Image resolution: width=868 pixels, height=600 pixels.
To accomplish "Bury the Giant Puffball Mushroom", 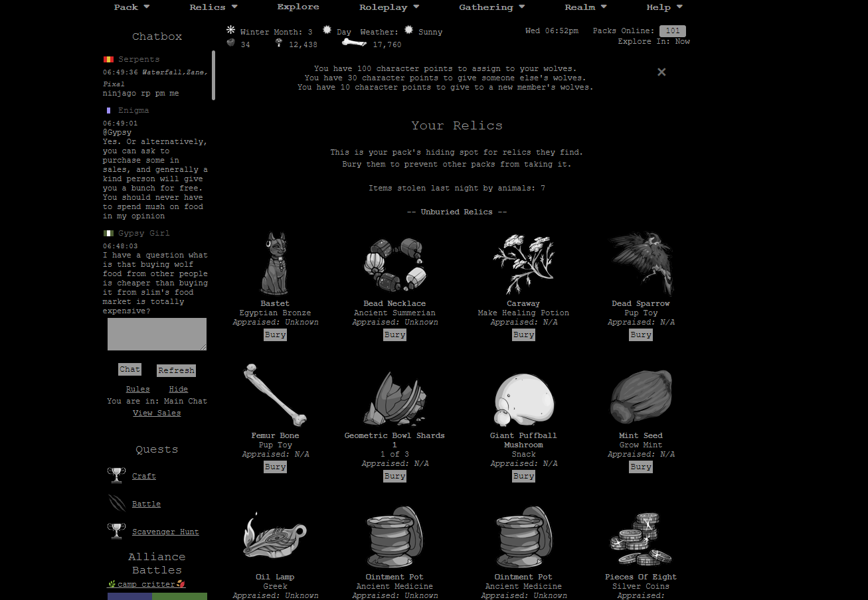I will [x=523, y=477].
